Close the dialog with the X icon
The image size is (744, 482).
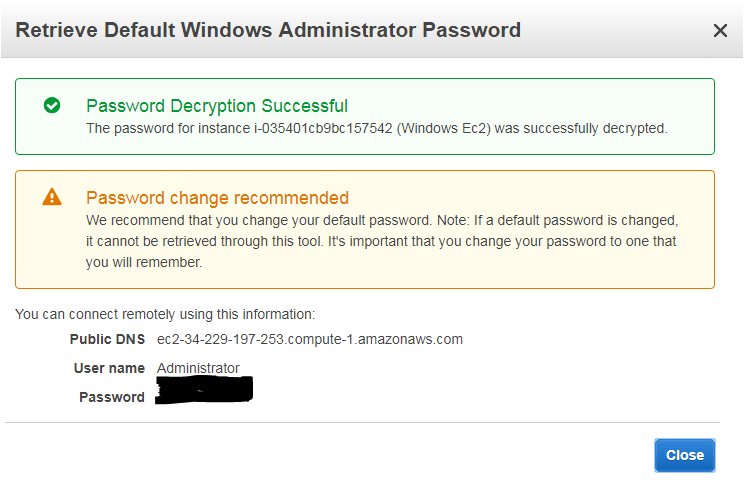point(720,31)
